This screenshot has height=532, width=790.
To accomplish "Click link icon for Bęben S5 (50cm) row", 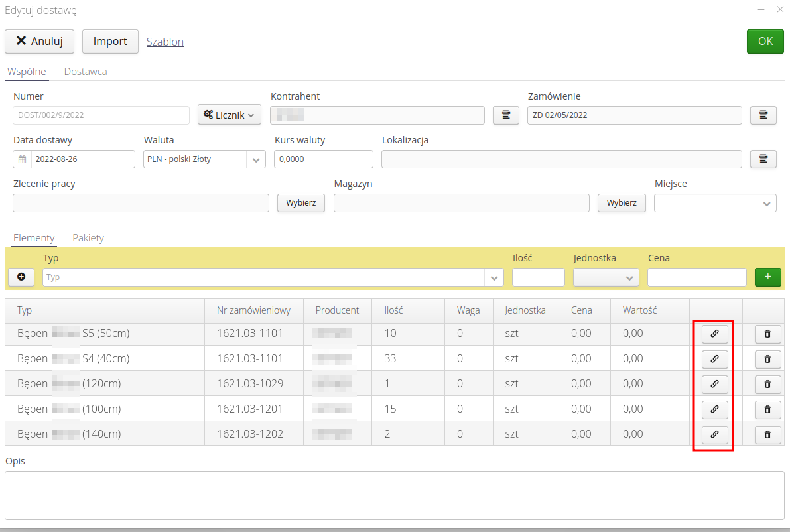I will pos(714,334).
